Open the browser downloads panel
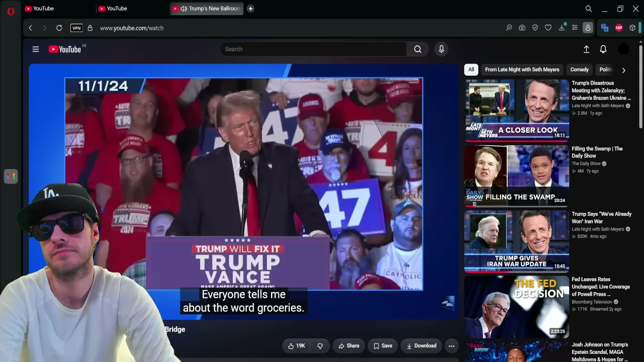Image resolution: width=644 pixels, height=362 pixels. click(x=561, y=28)
